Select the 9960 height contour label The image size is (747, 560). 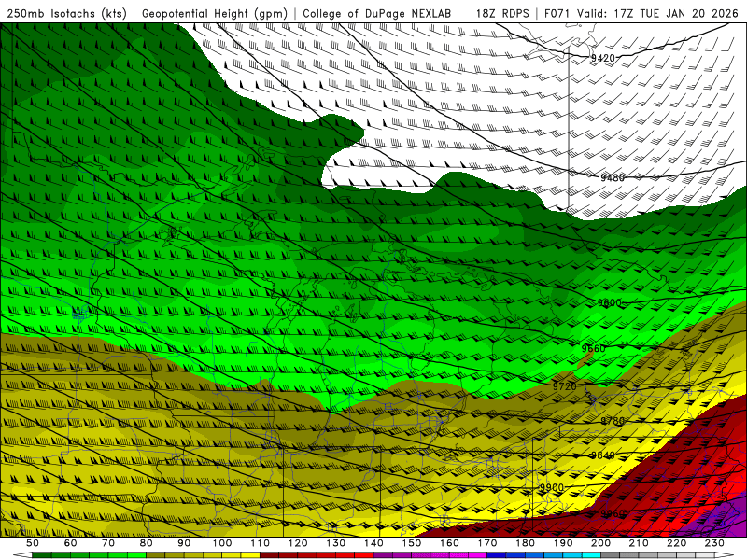613,514
